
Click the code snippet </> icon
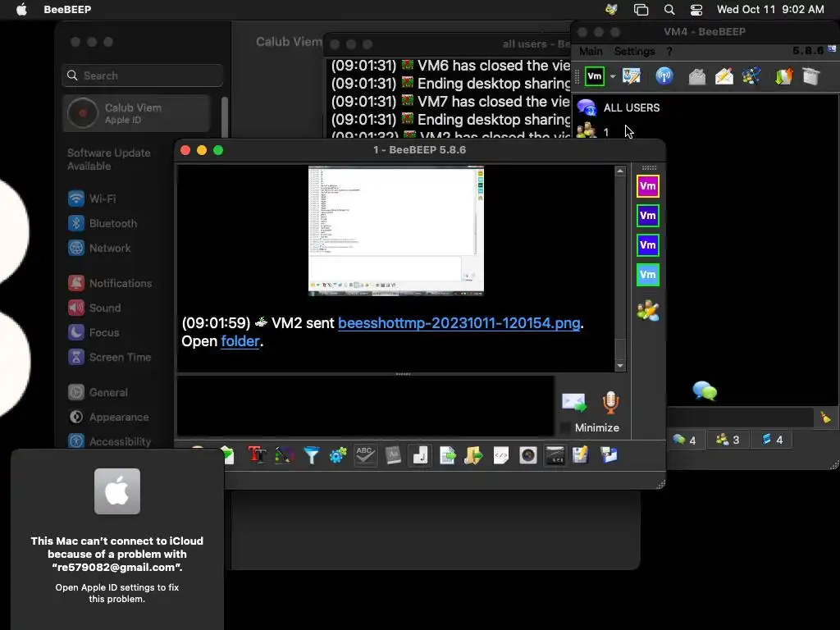tap(501, 455)
